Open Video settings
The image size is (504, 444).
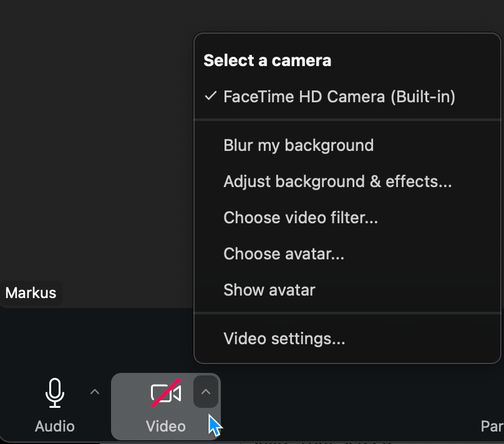(284, 339)
